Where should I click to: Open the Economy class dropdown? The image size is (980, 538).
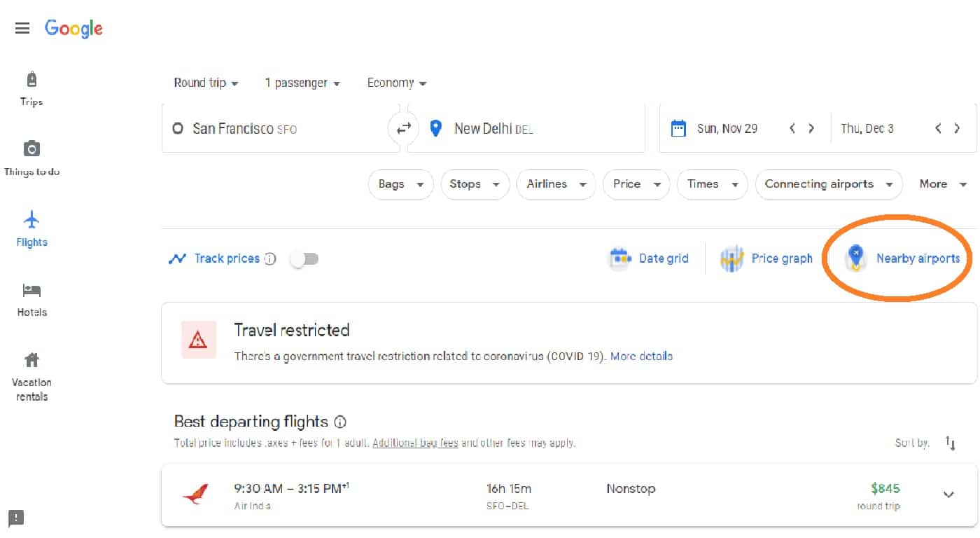tap(397, 83)
